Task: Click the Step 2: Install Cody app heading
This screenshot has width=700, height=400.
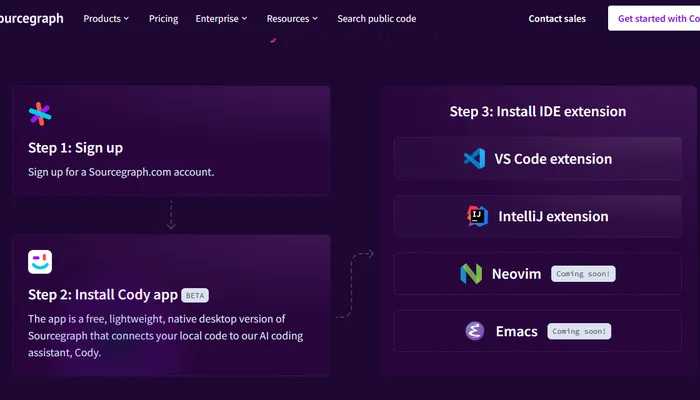Action: click(103, 295)
